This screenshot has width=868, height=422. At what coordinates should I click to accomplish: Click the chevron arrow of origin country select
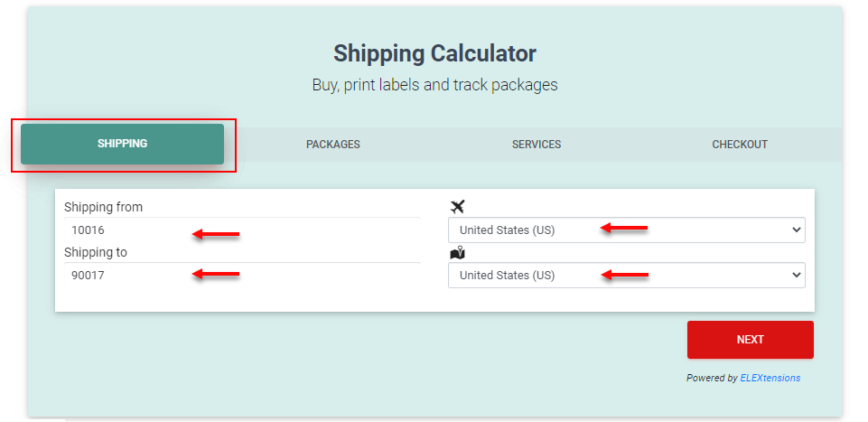click(x=796, y=230)
